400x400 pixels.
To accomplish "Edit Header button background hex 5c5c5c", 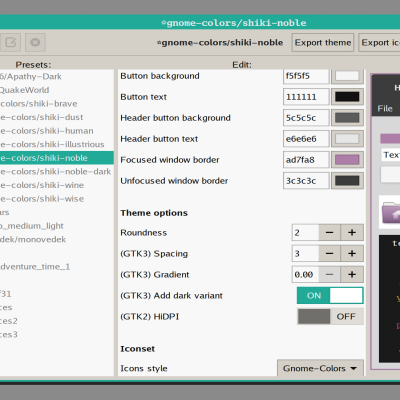I will tap(306, 118).
